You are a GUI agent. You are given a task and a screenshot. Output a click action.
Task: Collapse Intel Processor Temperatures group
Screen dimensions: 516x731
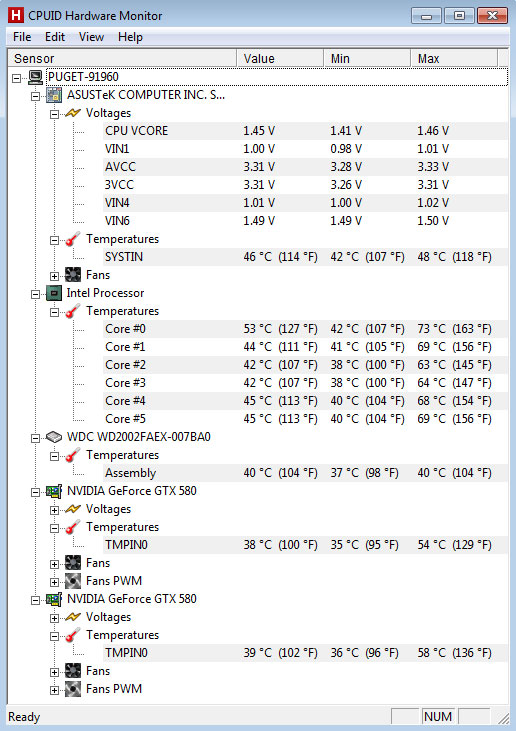55,312
